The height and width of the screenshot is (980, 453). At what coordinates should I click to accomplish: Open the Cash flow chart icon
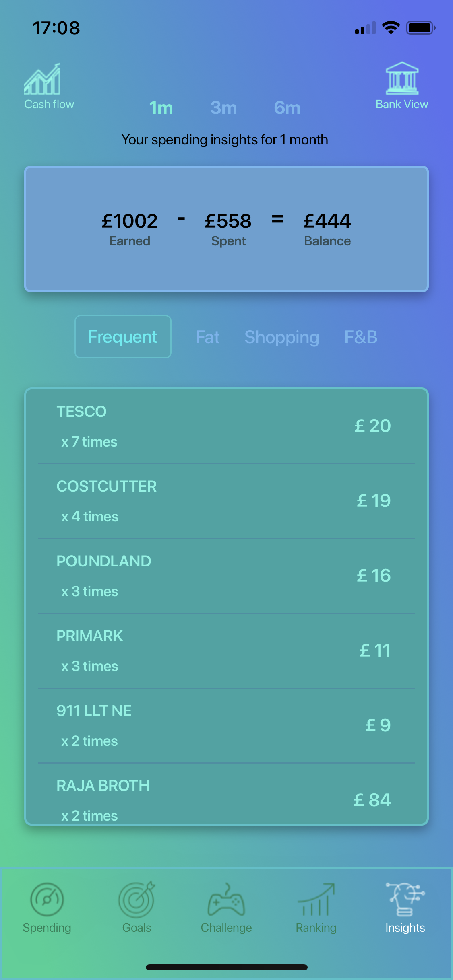coord(43,79)
